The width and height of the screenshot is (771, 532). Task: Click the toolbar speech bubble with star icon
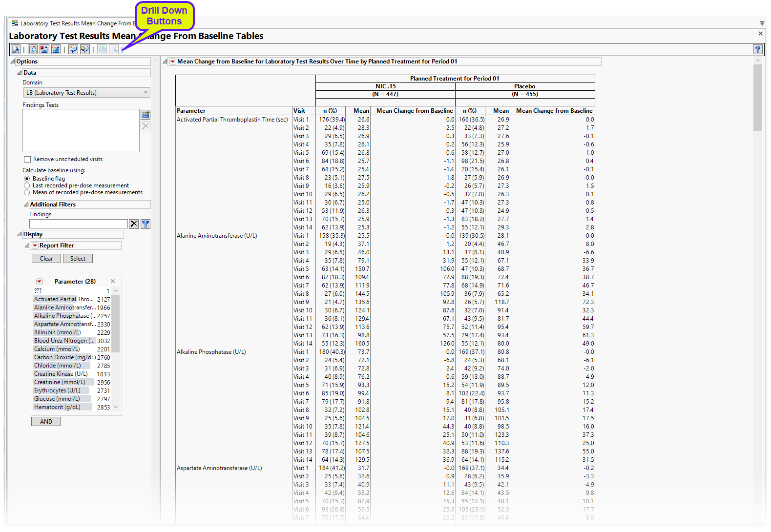click(x=73, y=49)
